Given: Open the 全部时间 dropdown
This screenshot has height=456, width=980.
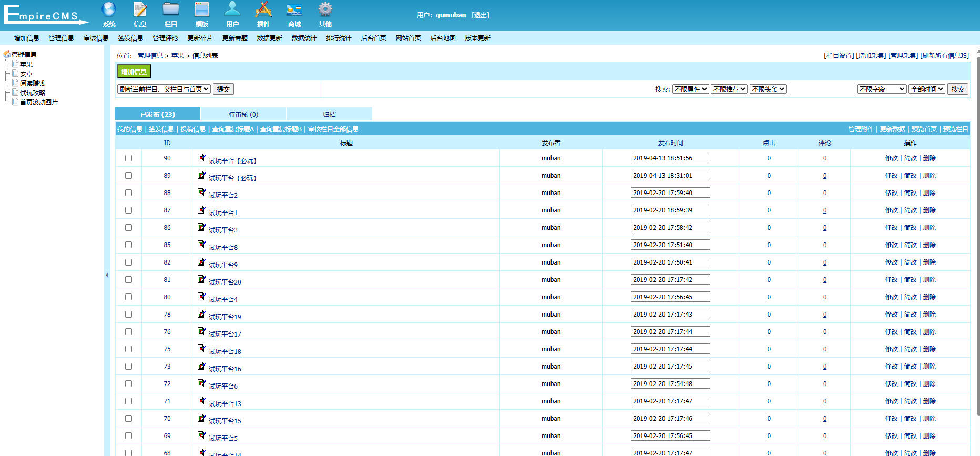Looking at the screenshot, I should click(927, 89).
